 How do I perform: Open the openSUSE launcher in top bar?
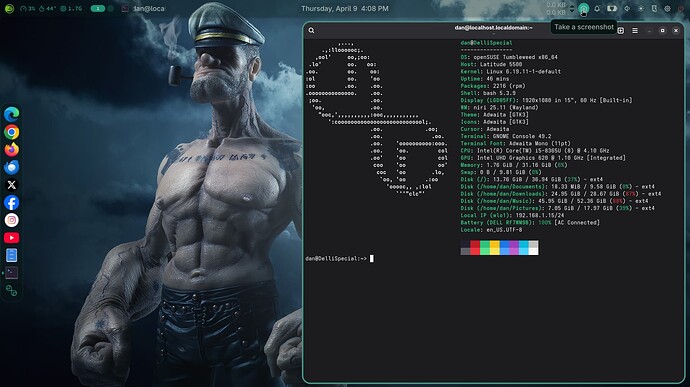(x=9, y=8)
